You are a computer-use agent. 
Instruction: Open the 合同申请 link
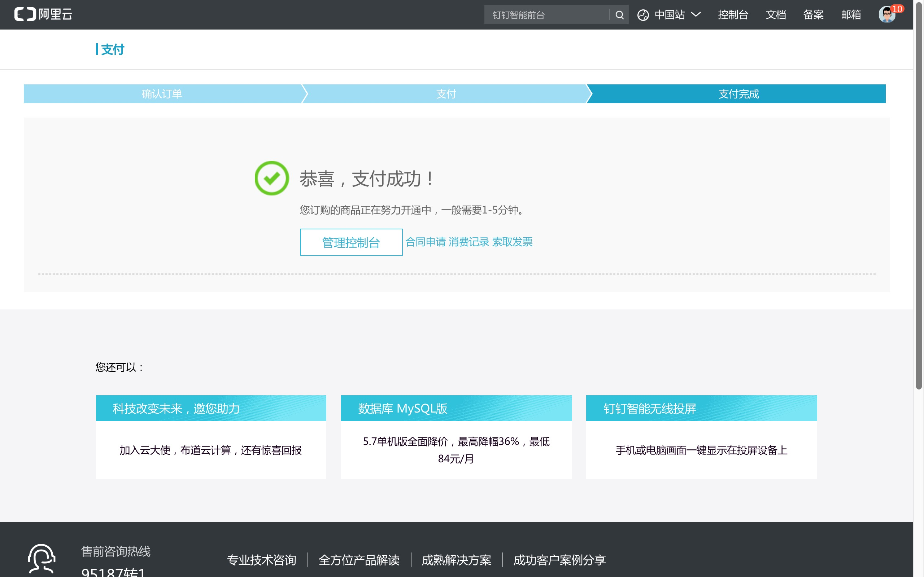pyautogui.click(x=425, y=242)
